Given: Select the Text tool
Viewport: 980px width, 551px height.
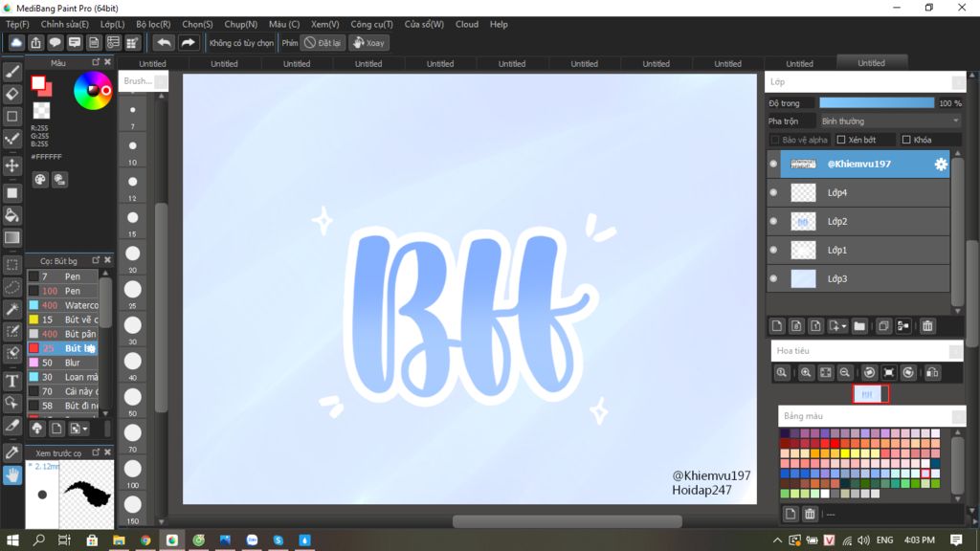Looking at the screenshot, I should point(11,381).
